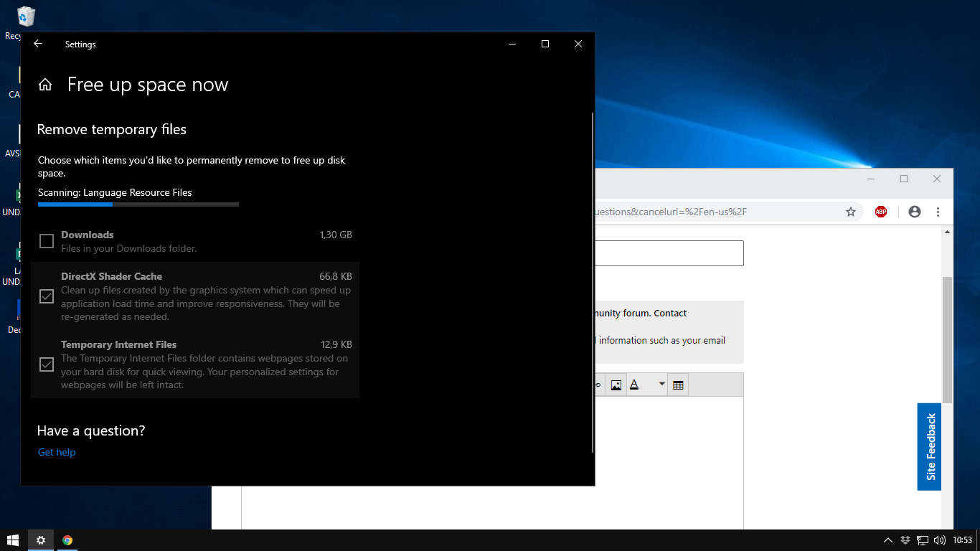
Task: Click the font color A icon
Action: [634, 385]
